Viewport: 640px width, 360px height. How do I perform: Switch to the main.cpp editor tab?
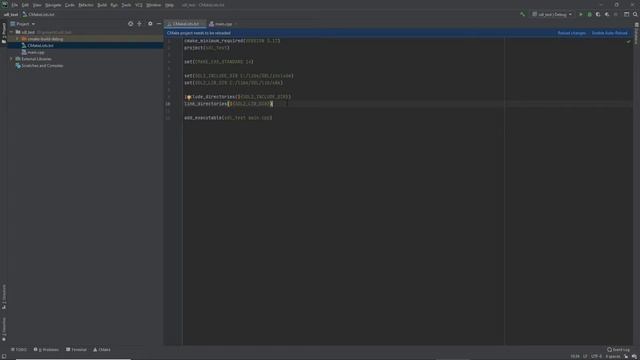[x=223, y=24]
